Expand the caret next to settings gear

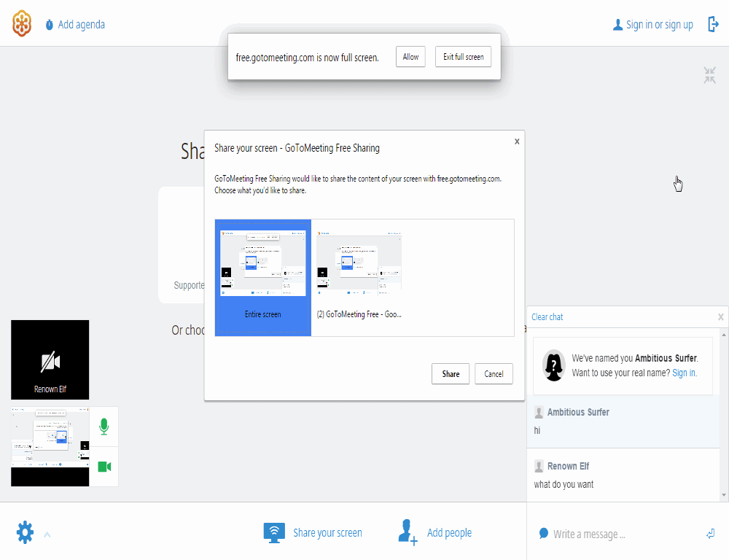click(47, 534)
